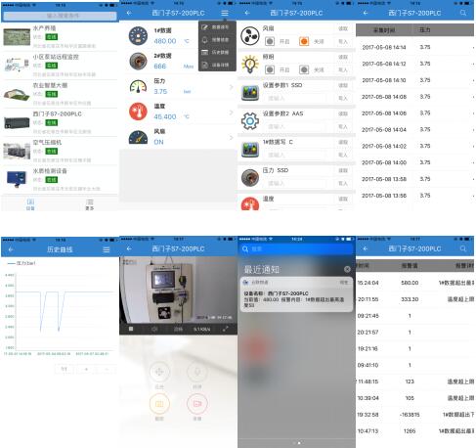The height and width of the screenshot is (448, 476).
Task: Open the hamburger menu on the device data screen
Action: [224, 13]
